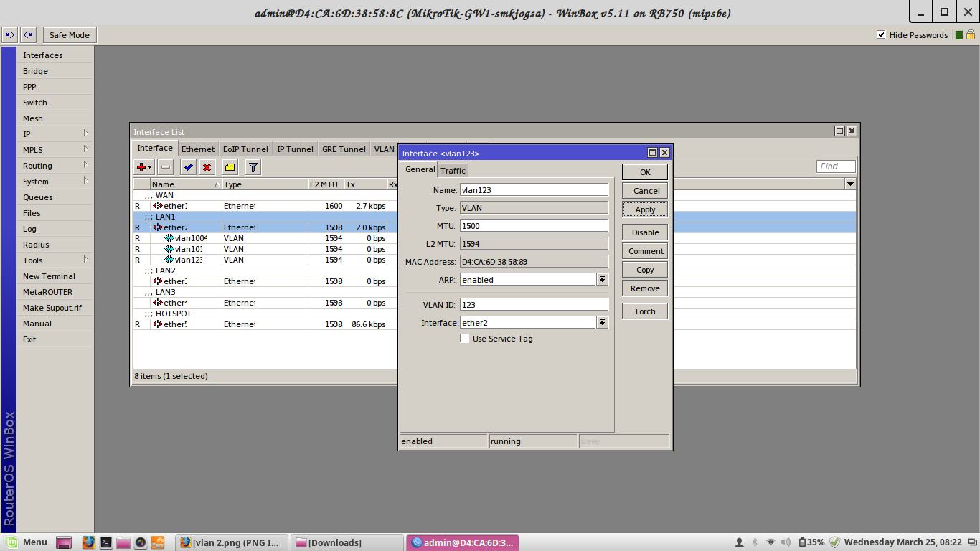Click the orange launcher icon in taskbar
The image size is (980, 551).
158,542
